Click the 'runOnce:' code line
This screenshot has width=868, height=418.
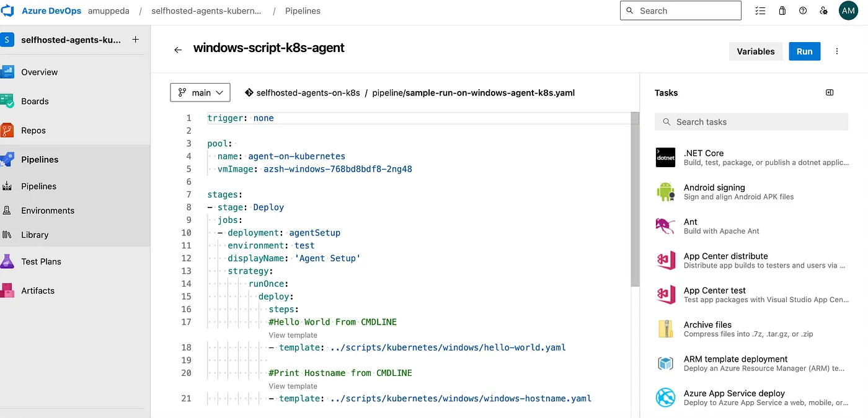pyautogui.click(x=268, y=284)
